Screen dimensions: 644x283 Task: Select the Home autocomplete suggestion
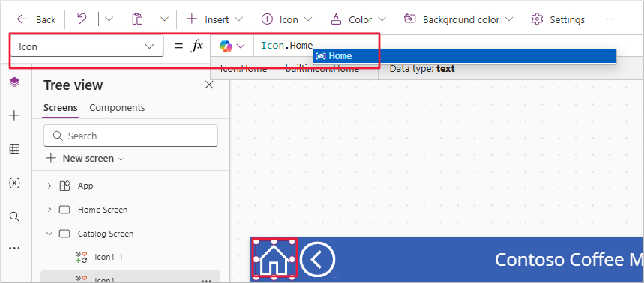(x=464, y=56)
